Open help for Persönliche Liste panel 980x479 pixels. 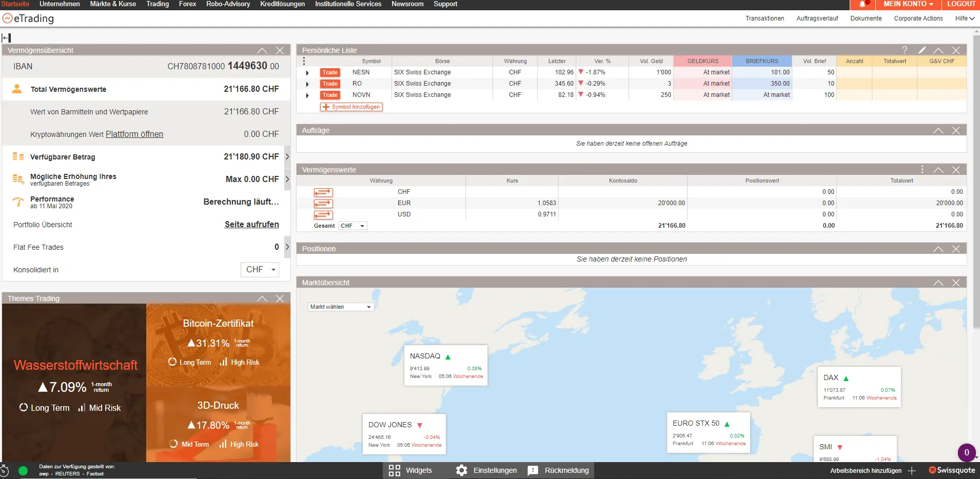(x=905, y=50)
